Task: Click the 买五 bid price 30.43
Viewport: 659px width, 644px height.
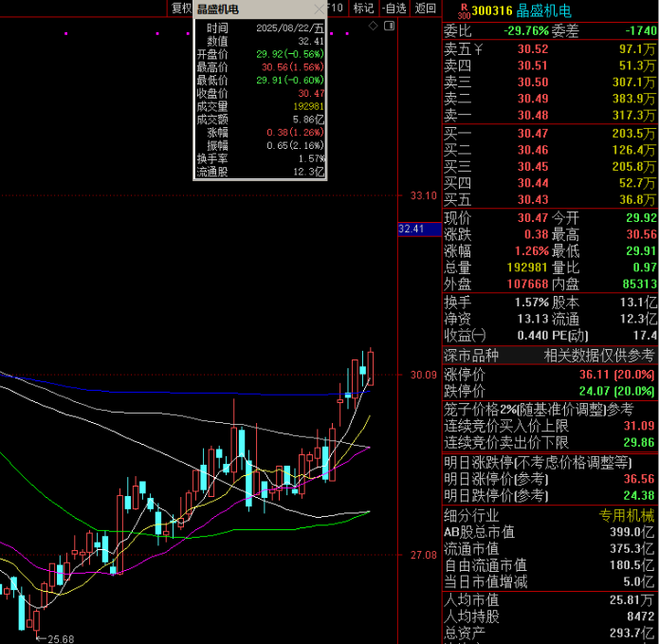Action: [533, 199]
